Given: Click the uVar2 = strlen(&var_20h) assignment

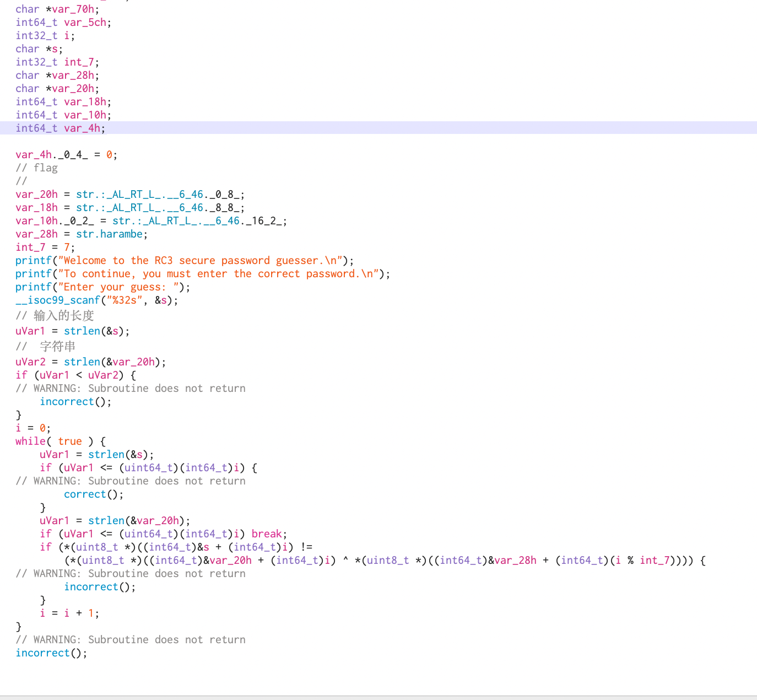Looking at the screenshot, I should [90, 362].
